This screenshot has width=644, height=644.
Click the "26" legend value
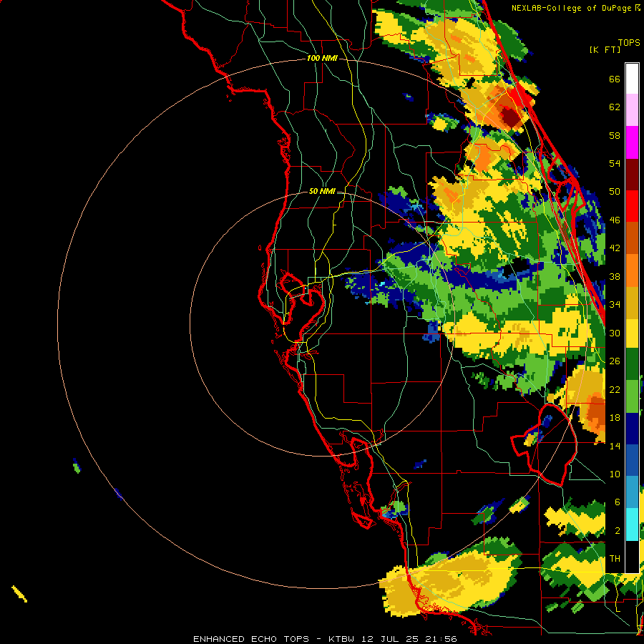[x=615, y=361]
